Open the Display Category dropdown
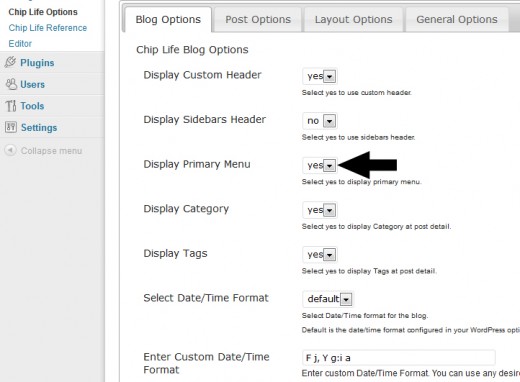520x382 pixels. 320,210
